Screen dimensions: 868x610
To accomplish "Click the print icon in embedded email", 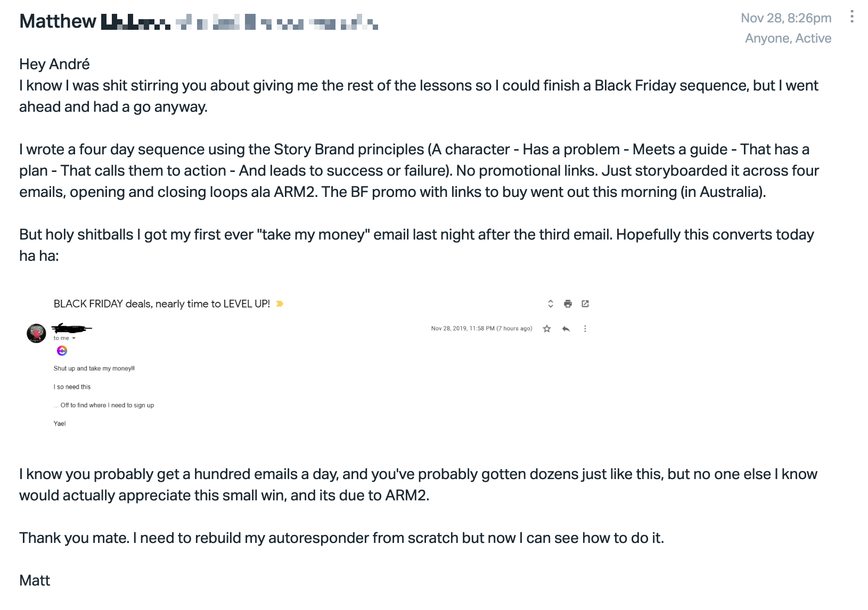I will (x=568, y=304).
